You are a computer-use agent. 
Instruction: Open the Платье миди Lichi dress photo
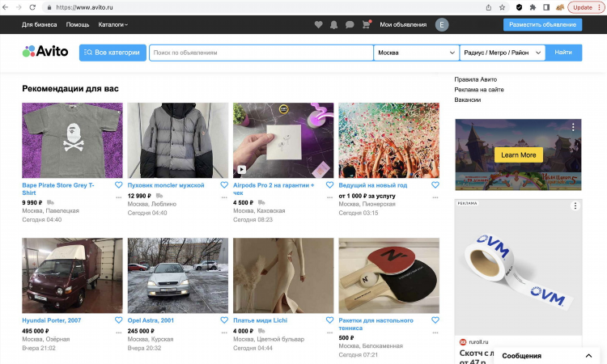click(283, 275)
